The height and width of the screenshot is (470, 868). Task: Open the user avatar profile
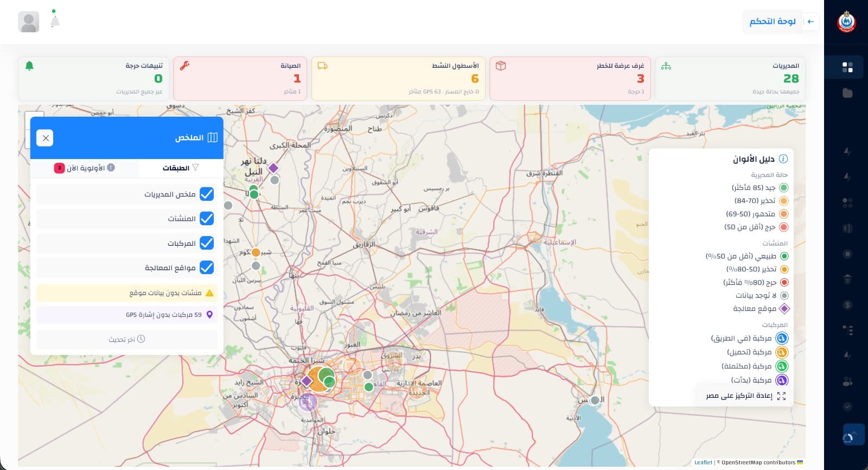tap(29, 22)
